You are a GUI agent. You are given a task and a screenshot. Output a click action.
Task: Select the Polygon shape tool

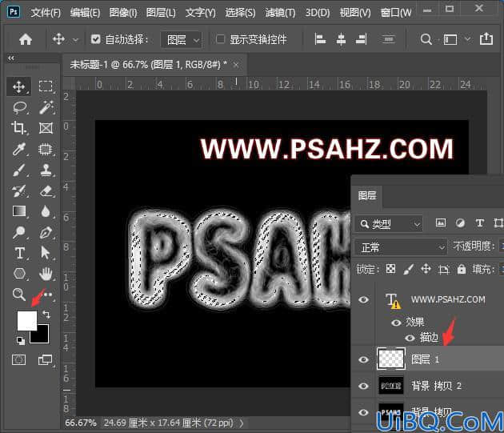19,274
